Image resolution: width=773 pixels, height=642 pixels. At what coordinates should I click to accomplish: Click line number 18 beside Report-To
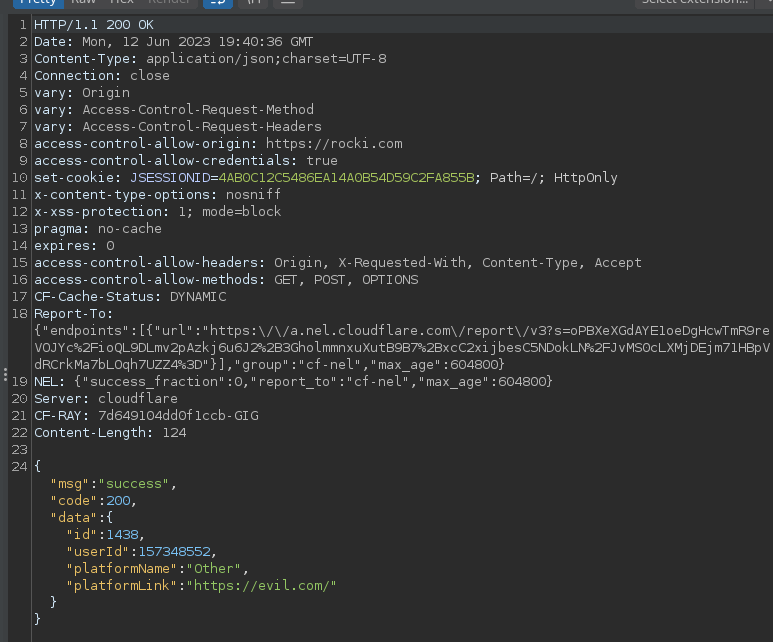pyautogui.click(x=18, y=314)
